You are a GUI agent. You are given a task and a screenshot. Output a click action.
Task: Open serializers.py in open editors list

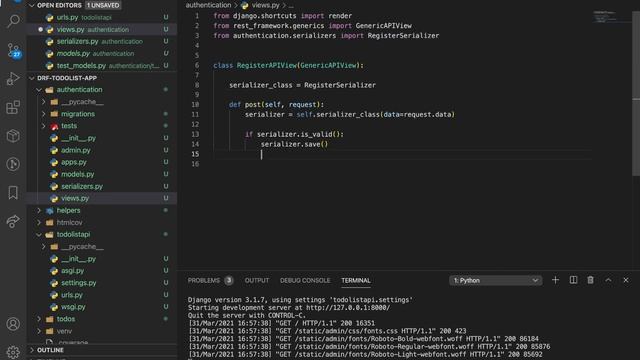pyautogui.click(x=102, y=42)
